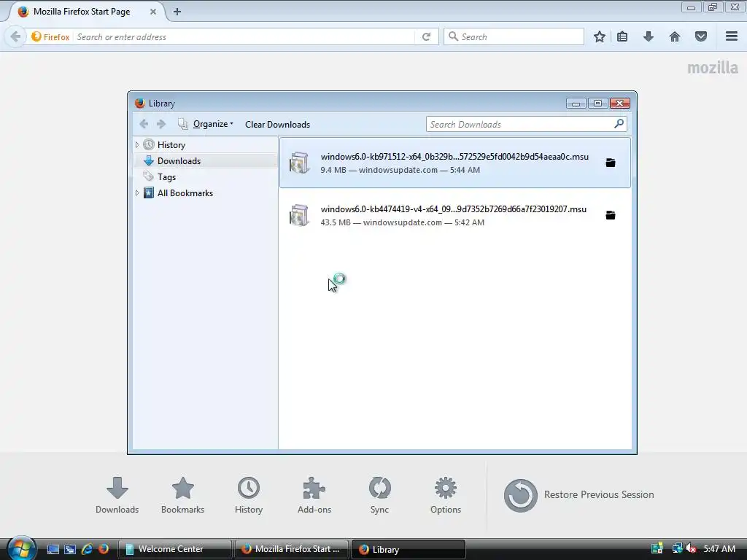This screenshot has width=747, height=560.
Task: Select the Mozilla Firefox Start Page tab
Action: tap(87, 12)
